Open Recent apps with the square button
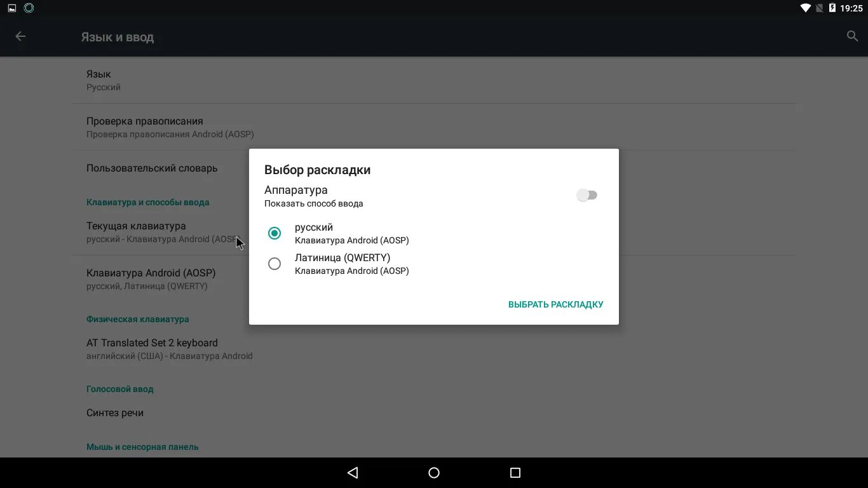The image size is (868, 488). pos(514,472)
